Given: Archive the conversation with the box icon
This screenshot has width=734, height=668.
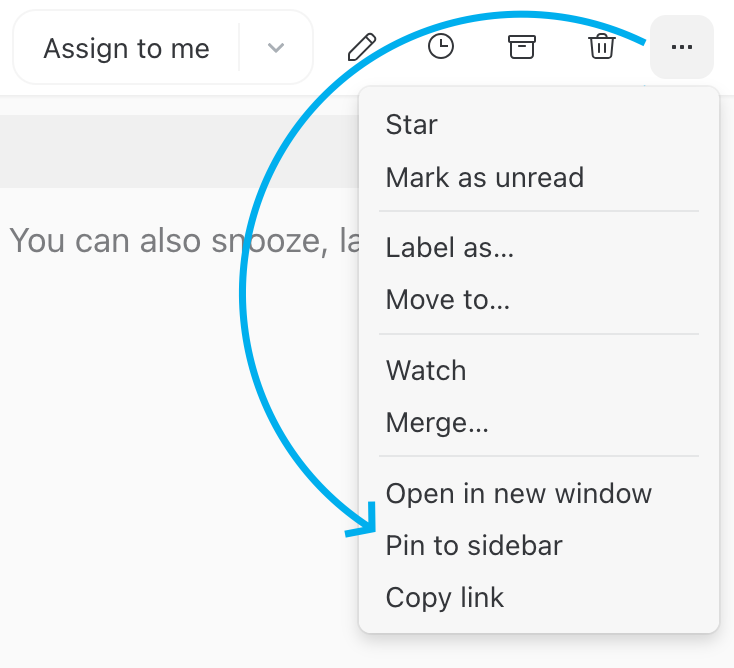Looking at the screenshot, I should tap(521, 47).
